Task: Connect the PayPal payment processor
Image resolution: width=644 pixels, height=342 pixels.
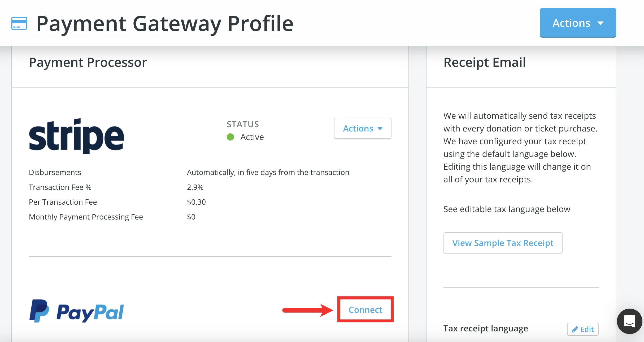Action: pyautogui.click(x=365, y=309)
